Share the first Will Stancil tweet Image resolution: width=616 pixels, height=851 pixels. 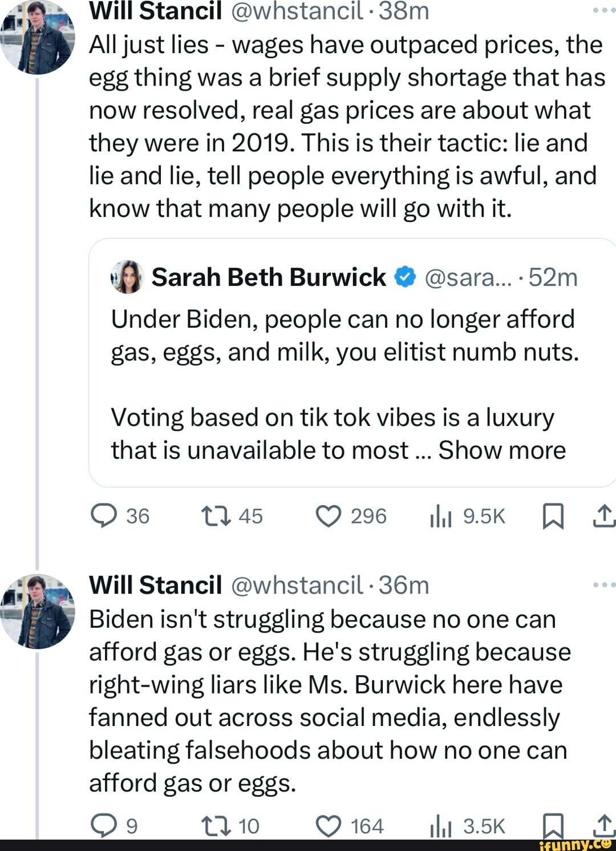(x=605, y=516)
